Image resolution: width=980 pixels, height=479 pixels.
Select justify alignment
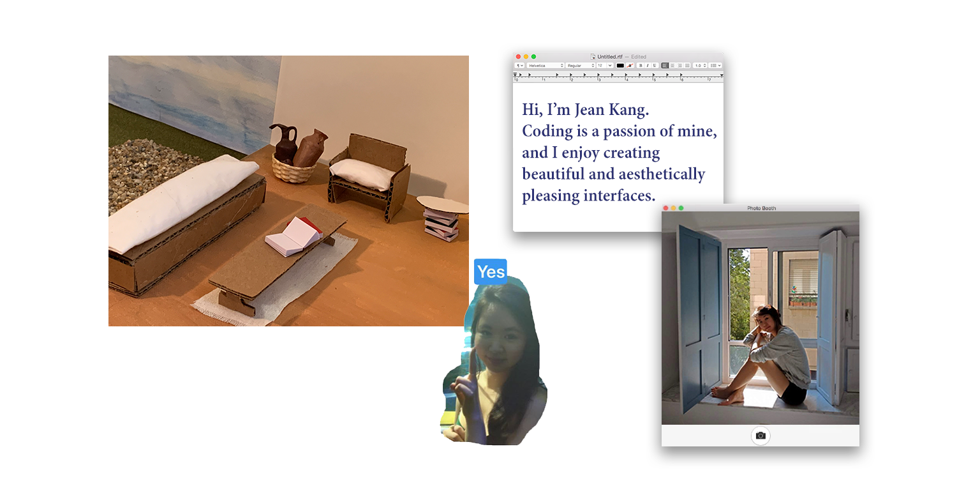pos(687,66)
